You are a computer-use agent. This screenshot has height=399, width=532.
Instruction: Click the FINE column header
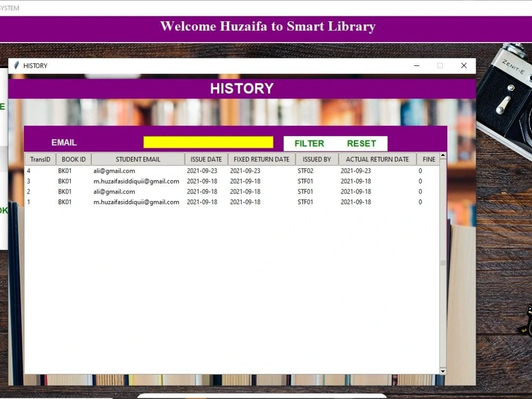click(x=428, y=159)
